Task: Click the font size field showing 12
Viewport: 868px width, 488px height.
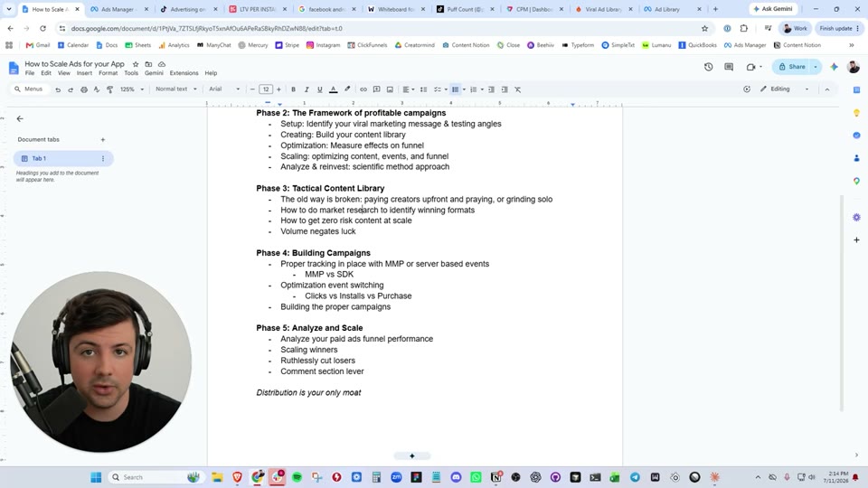Action: pyautogui.click(x=266, y=89)
